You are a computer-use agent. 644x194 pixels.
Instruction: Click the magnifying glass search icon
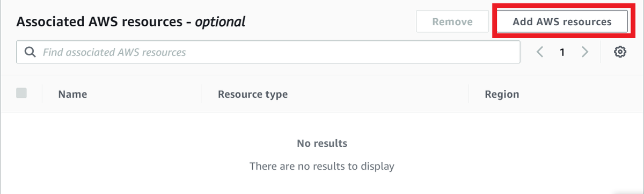[31, 52]
